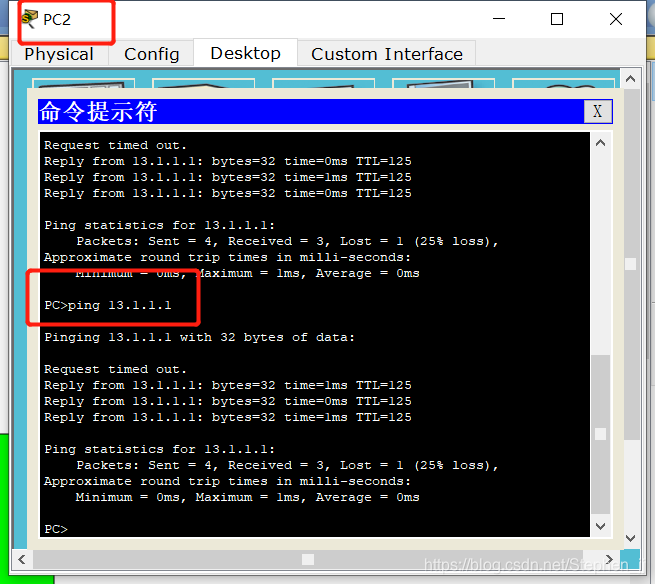
Task: Click the horizontal scrollbar thumb
Action: pos(308,559)
